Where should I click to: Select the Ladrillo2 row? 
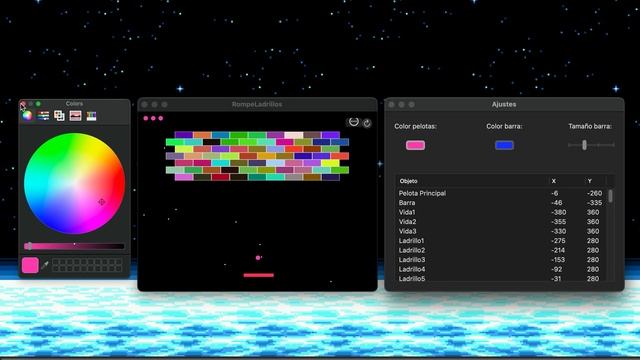coord(502,250)
